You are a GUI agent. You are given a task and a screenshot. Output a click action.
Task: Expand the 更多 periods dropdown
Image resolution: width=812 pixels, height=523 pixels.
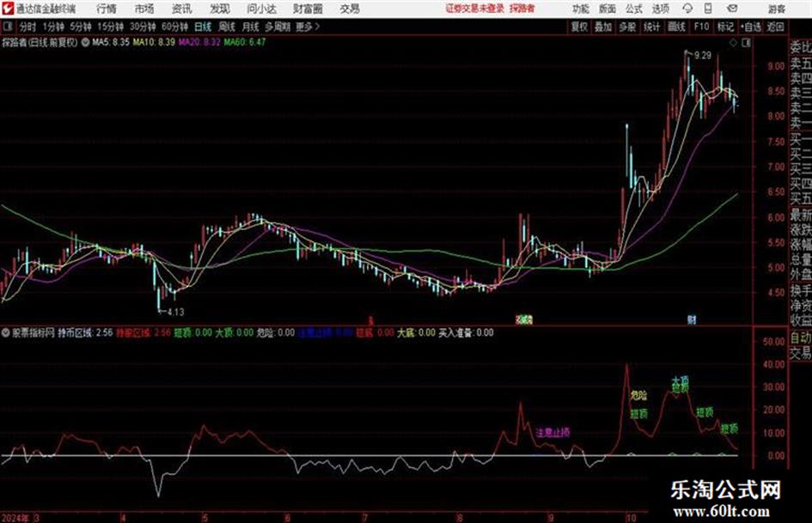(x=308, y=27)
